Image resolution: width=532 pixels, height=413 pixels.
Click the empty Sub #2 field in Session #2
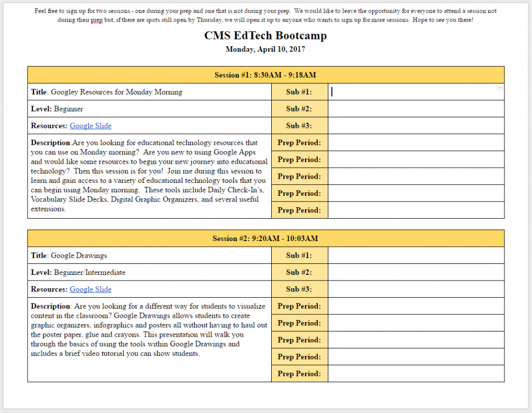pyautogui.click(x=416, y=273)
